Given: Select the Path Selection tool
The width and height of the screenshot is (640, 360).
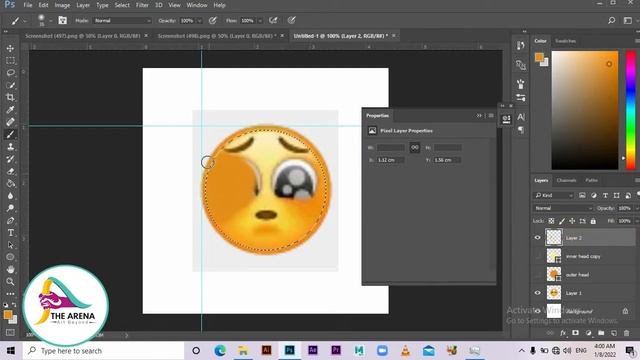Looking at the screenshot, I should pyautogui.click(x=10, y=245).
